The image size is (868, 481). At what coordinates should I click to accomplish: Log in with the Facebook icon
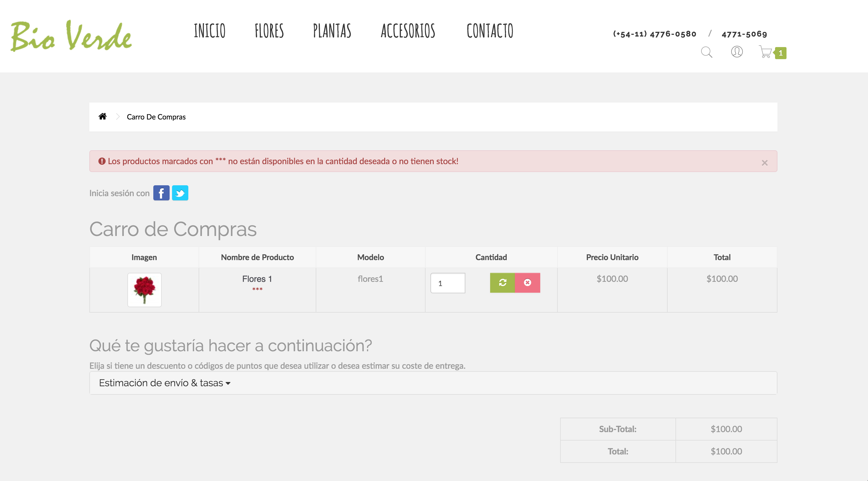coord(161,193)
